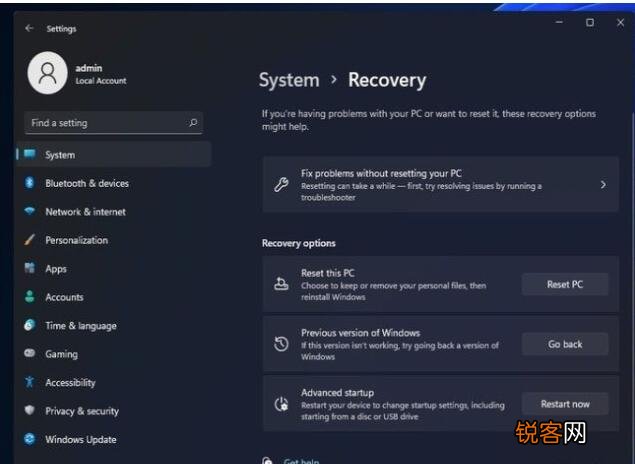Click the Personalization brush icon
635x464 pixels.
click(x=30, y=239)
